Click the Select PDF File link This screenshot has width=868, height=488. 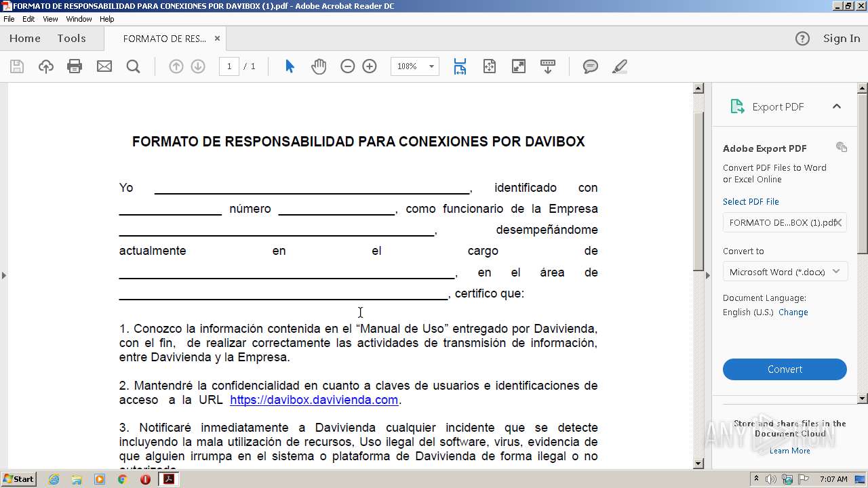pos(751,201)
